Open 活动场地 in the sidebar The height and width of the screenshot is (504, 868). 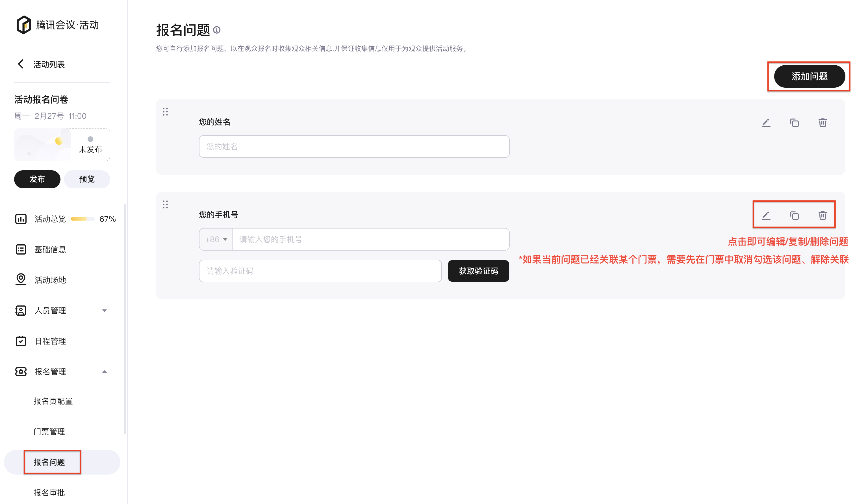[50, 280]
